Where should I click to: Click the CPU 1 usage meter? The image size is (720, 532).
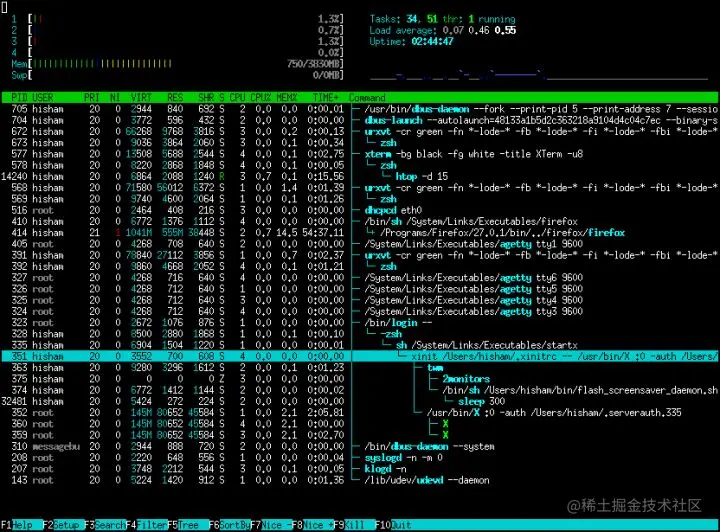pos(178,19)
